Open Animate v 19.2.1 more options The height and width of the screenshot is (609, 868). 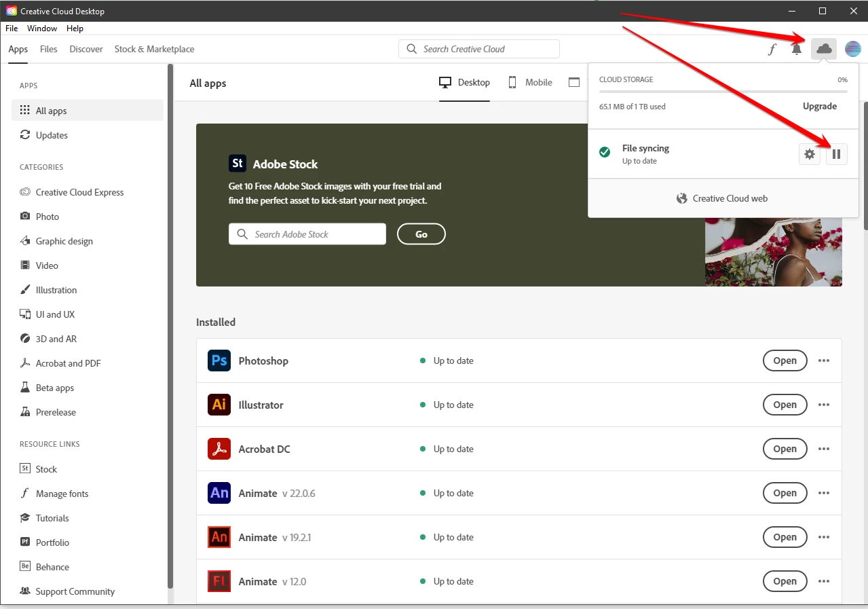tap(824, 537)
